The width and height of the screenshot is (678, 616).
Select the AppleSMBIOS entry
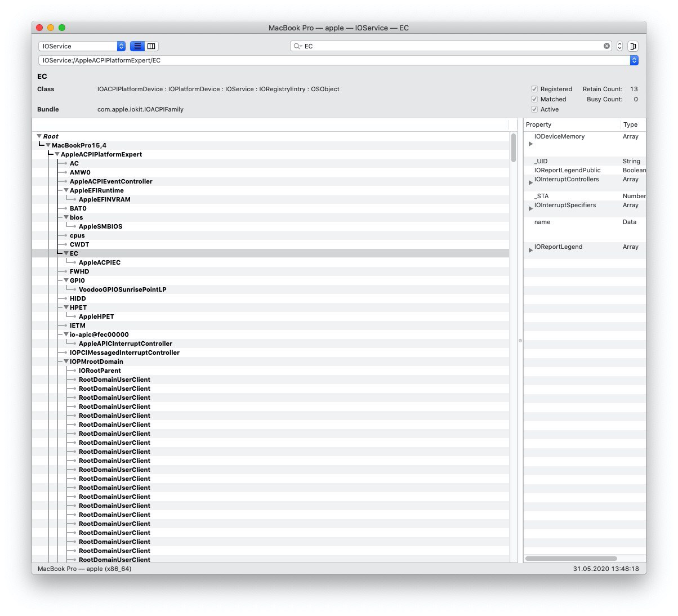point(101,226)
